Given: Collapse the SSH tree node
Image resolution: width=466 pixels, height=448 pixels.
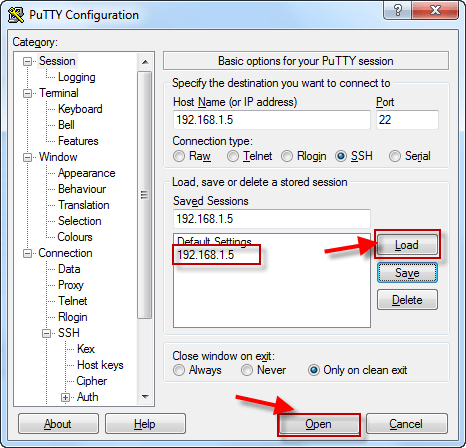Looking at the screenshot, I should tap(46, 333).
